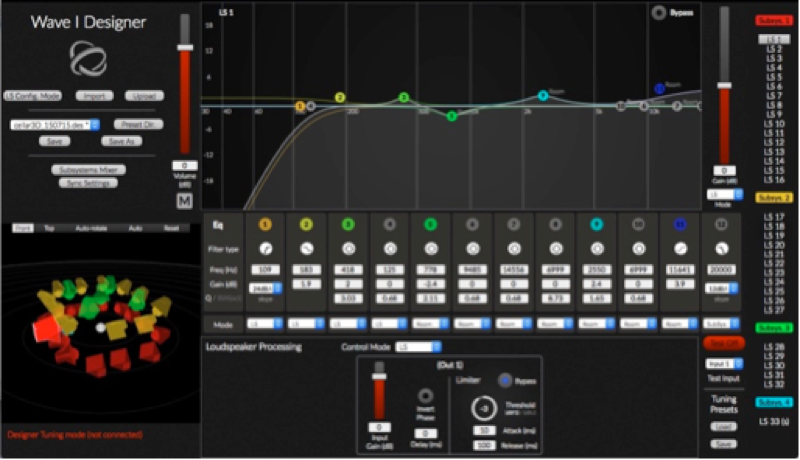This screenshot has width=800, height=460.
Task: Select the Subsys. 1 red label
Action: (773, 20)
